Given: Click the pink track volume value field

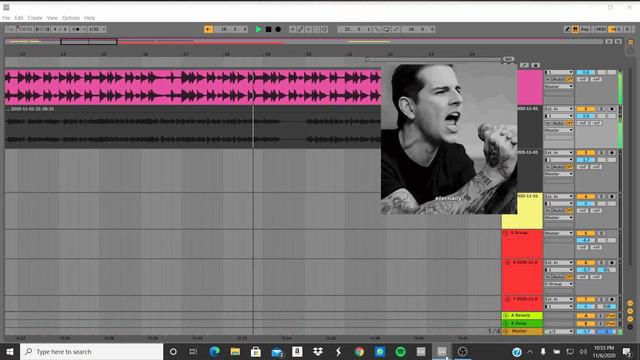Looking at the screenshot, I should 586,72.
